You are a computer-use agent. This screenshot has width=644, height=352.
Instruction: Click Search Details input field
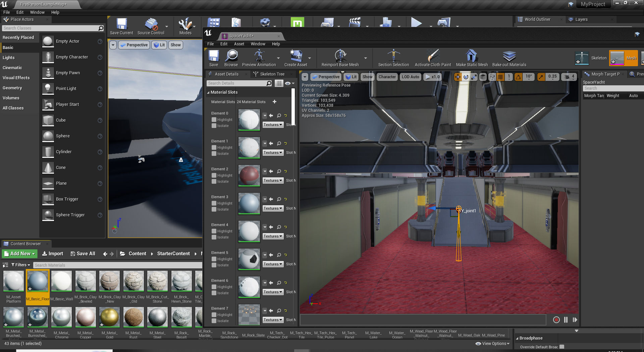(x=239, y=83)
